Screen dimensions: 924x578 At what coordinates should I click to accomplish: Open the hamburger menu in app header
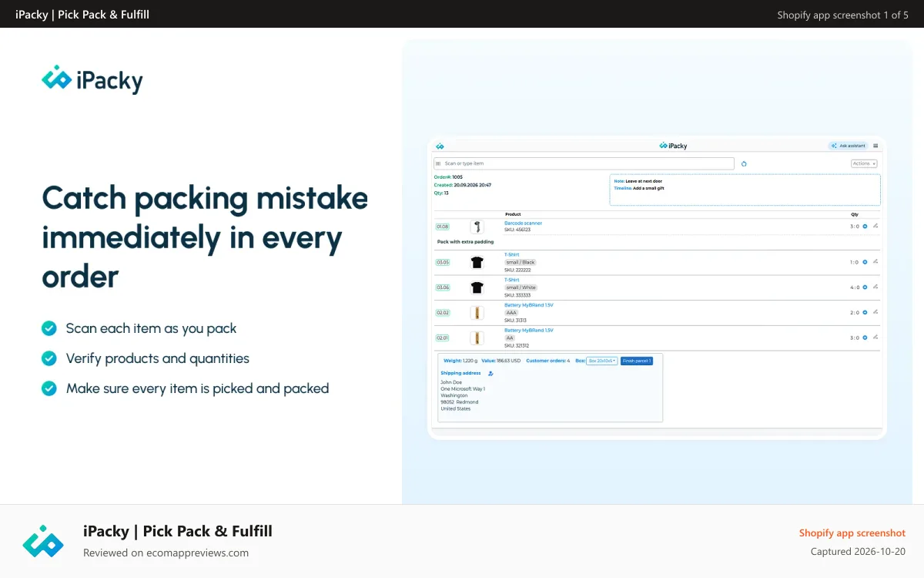pos(875,146)
